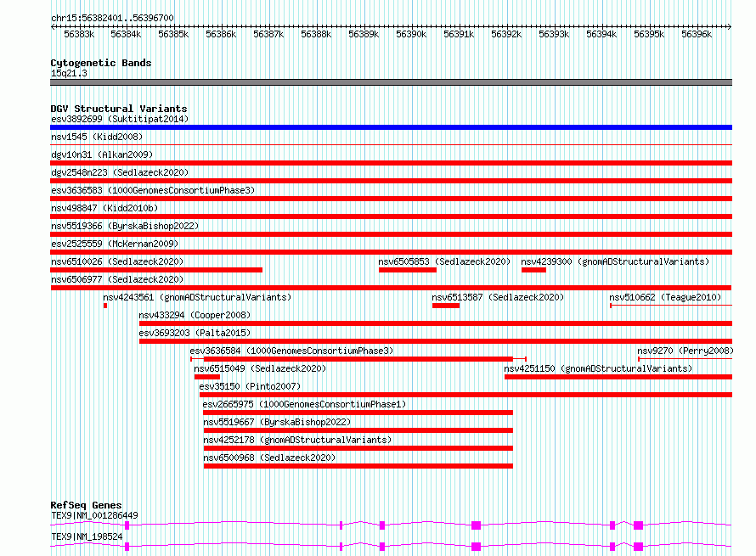Select nsv5519366 (ByrskaBishop2022) label

tap(125, 226)
